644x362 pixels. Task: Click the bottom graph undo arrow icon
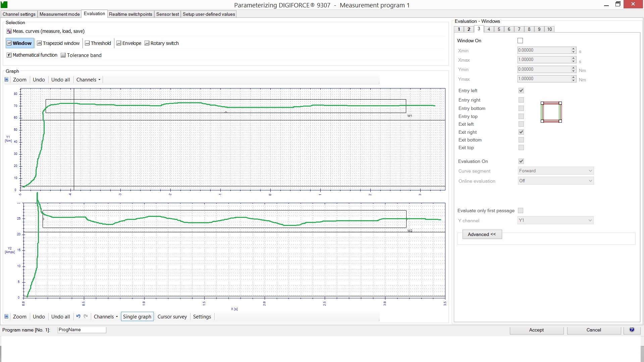[x=78, y=316]
